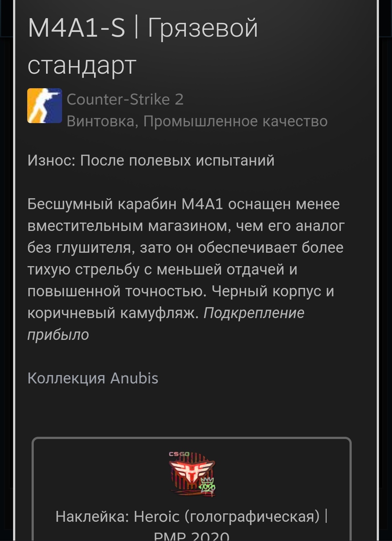392x541 pixels.
Task: Select "Черный корпус и" description line
Action: (x=273, y=291)
